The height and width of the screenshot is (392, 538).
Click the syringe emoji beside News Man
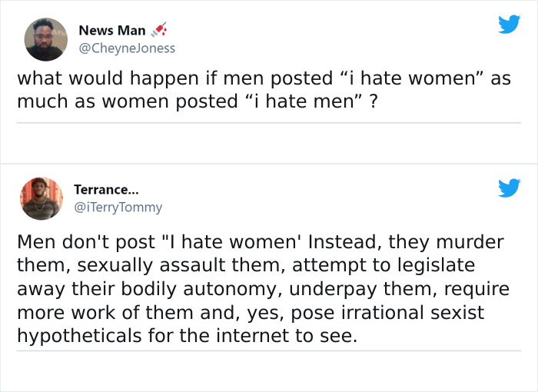pos(160,31)
